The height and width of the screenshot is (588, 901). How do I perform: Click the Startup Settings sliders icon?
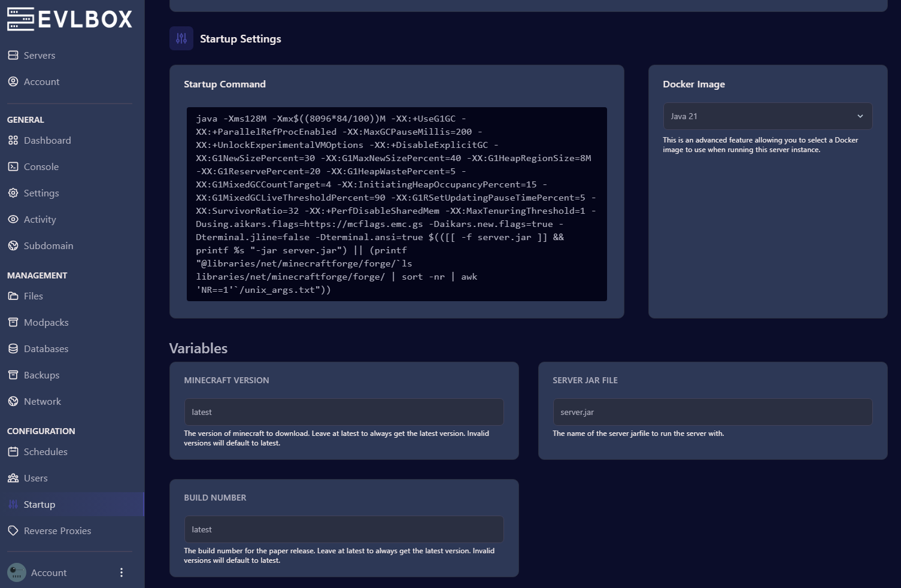pyautogui.click(x=181, y=39)
